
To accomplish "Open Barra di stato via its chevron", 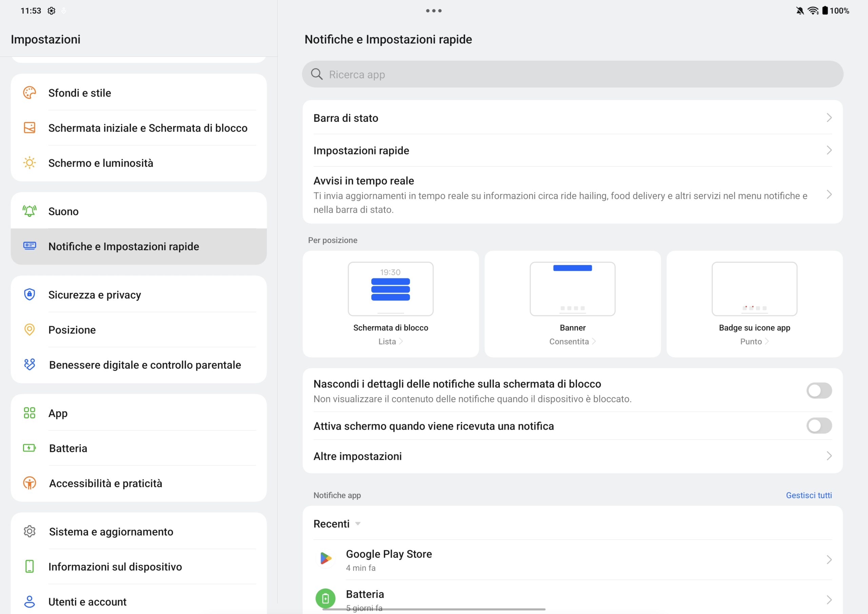I will click(829, 118).
